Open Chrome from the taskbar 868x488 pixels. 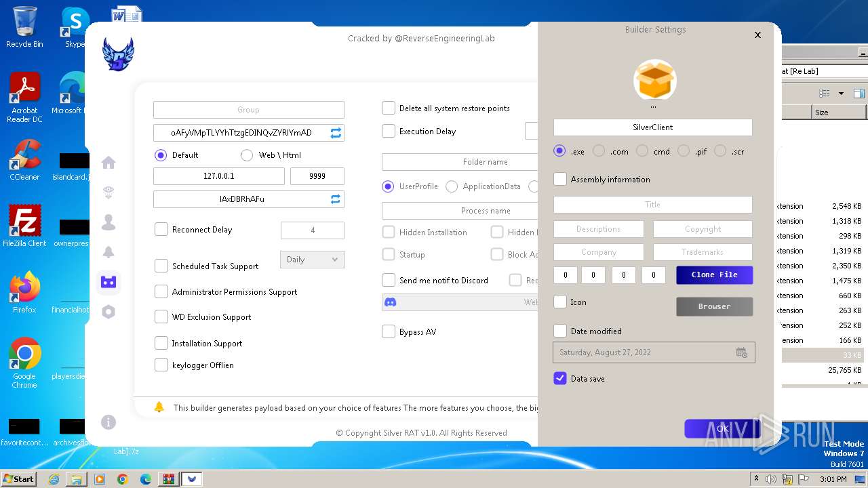123,479
